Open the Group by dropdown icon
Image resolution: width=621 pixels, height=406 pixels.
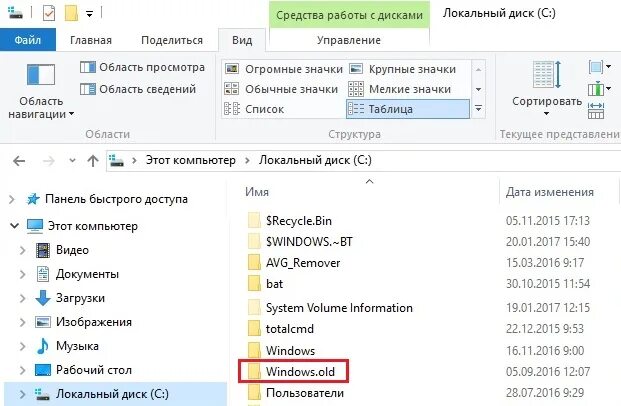[600, 67]
